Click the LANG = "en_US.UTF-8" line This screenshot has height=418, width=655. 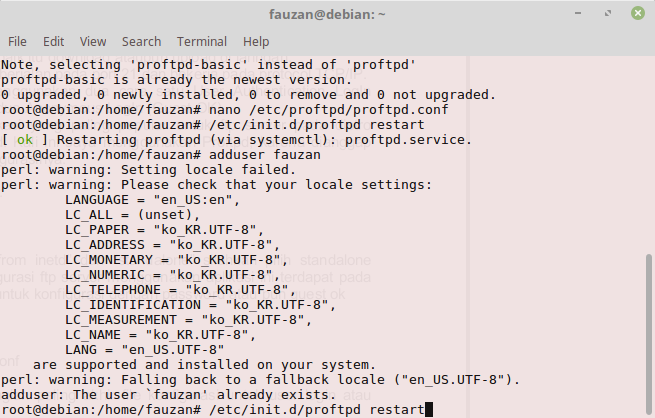click(x=144, y=349)
